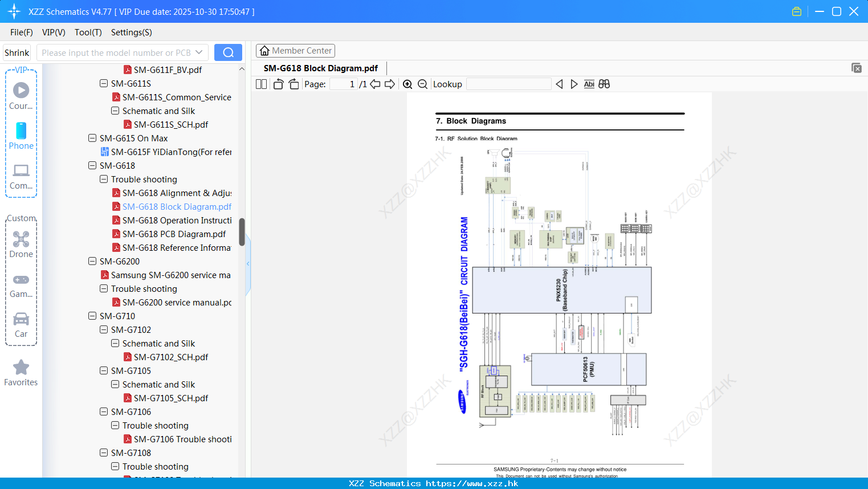Toggle the two-page split view icon
This screenshot has width=868, height=489.
point(262,84)
